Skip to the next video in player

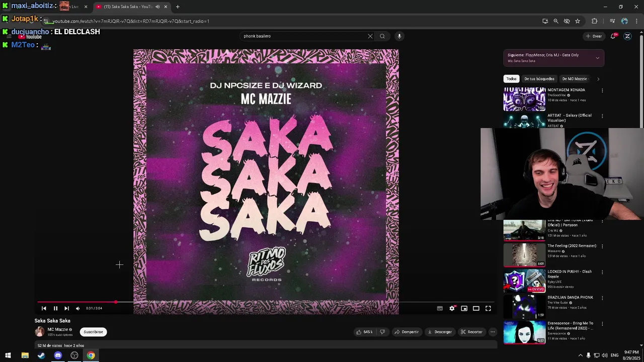coord(66,308)
